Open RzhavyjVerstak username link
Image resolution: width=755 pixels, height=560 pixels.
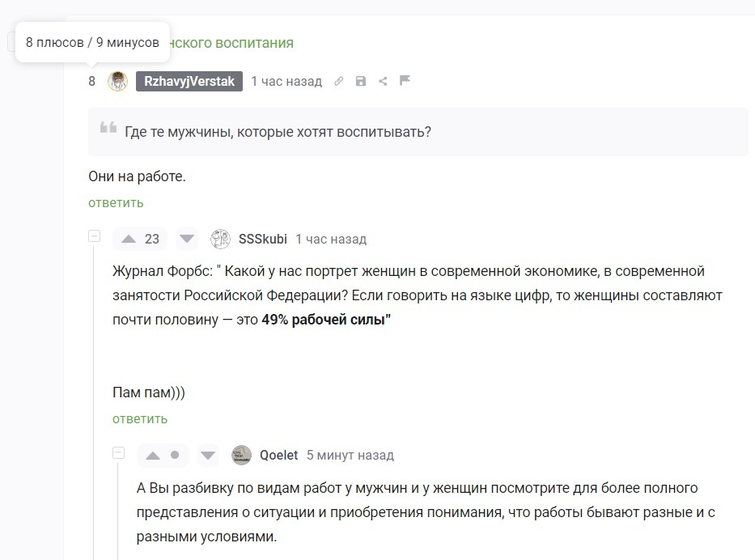[x=189, y=81]
